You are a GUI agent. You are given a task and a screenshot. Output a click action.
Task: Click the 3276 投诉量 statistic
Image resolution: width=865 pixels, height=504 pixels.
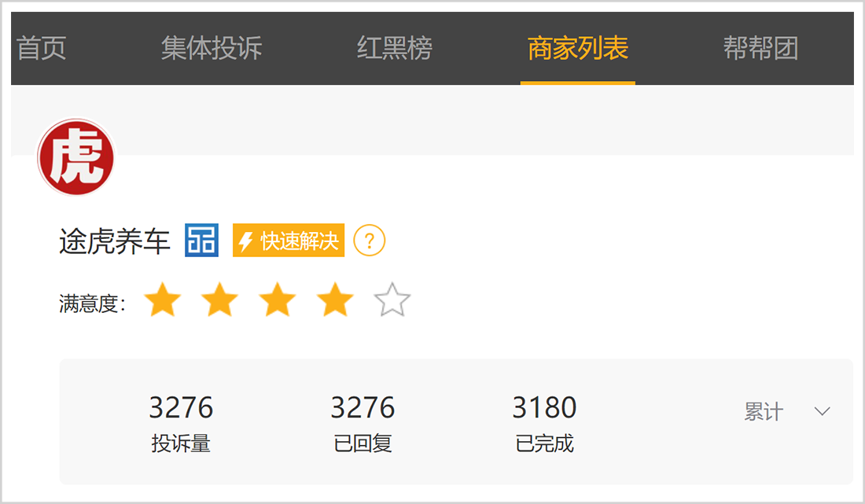click(x=181, y=423)
